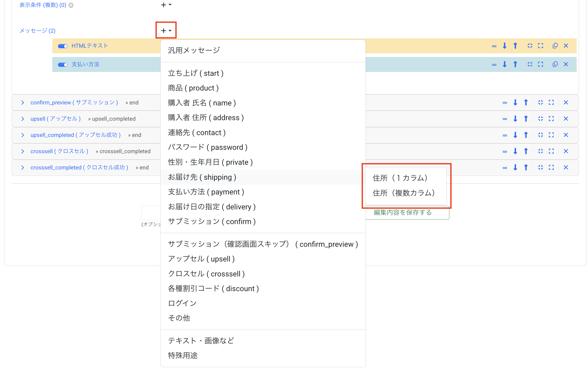Select 各種割引コード ( discount ) menu item
588x369 pixels.
tap(263, 289)
